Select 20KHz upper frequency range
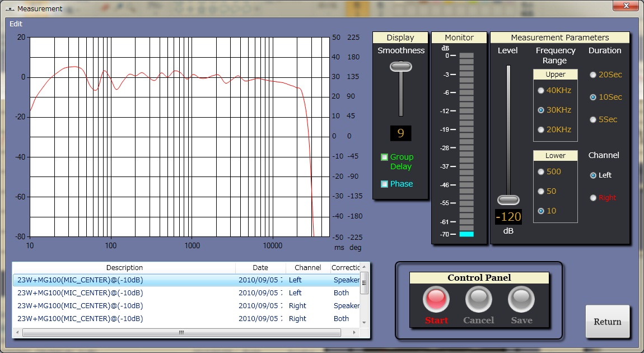 pos(540,129)
